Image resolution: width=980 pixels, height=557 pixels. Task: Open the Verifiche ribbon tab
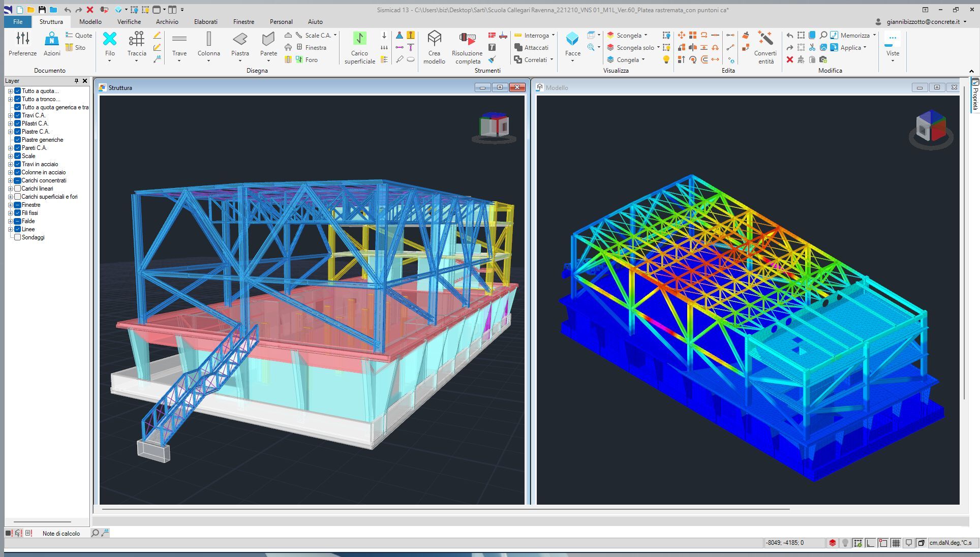(x=129, y=22)
